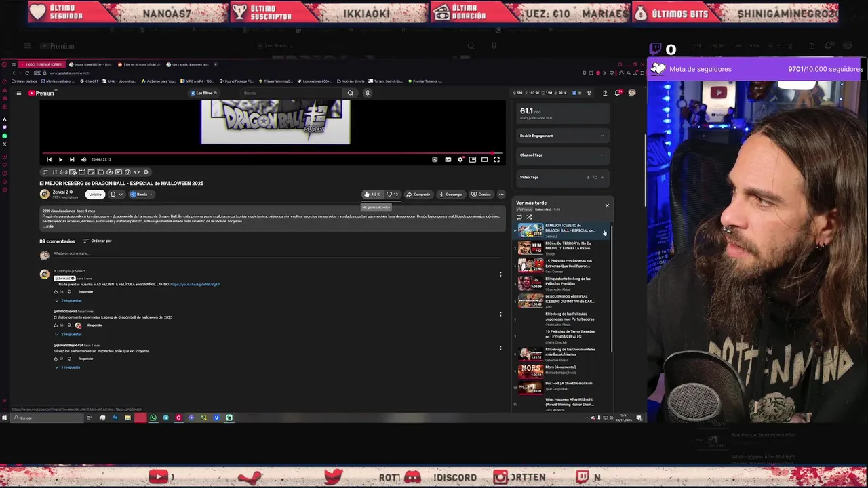
Task: Open notification bell dropdown for channel
Action: point(116,195)
